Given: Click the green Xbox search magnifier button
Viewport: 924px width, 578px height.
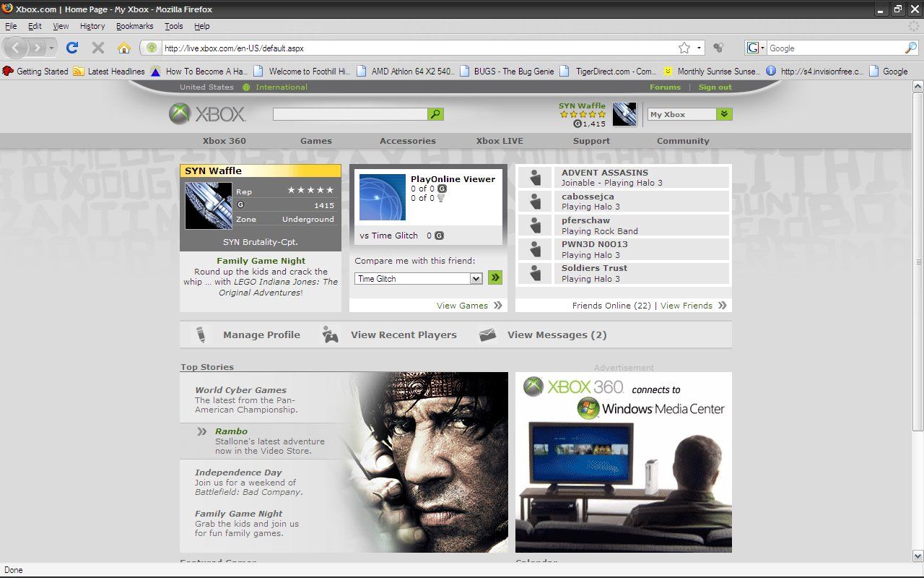Looking at the screenshot, I should pos(435,113).
